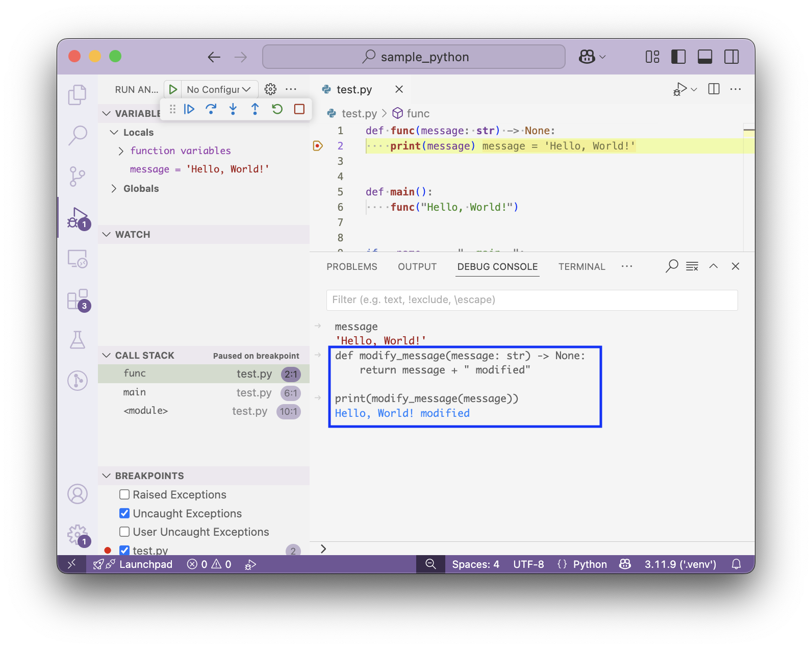Show more panel tabs ellipsis
This screenshot has width=812, height=649.
627,266
